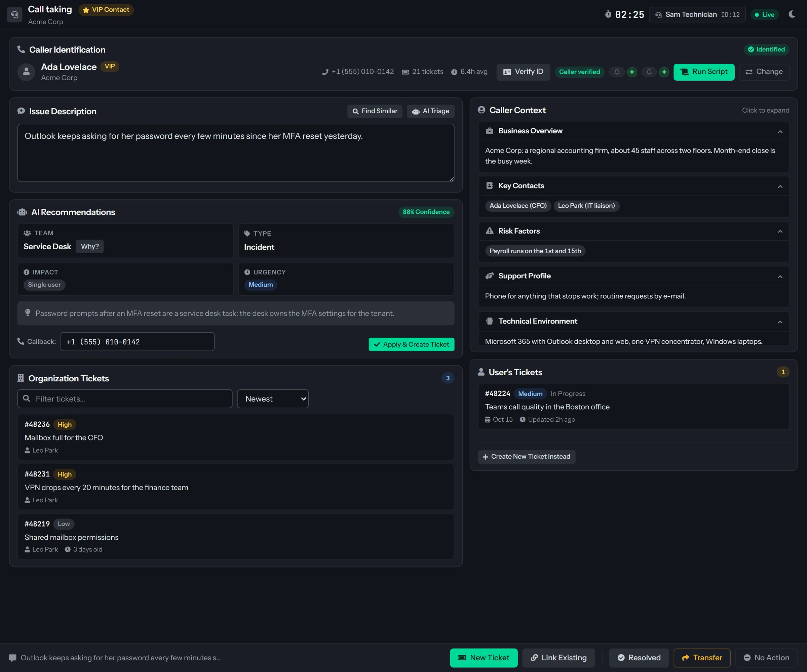Transfer the call

[x=702, y=658]
